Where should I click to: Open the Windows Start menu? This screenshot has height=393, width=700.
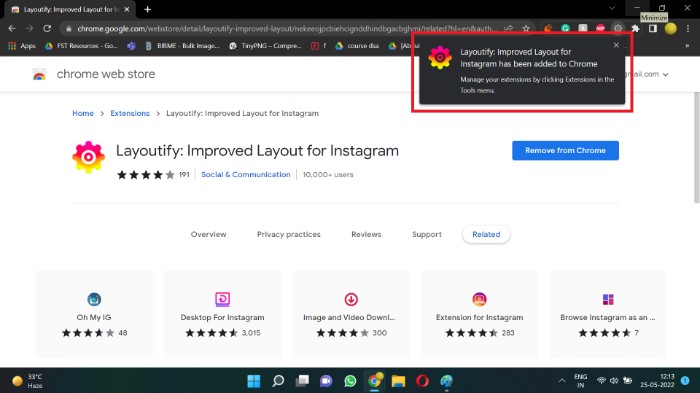(x=254, y=381)
